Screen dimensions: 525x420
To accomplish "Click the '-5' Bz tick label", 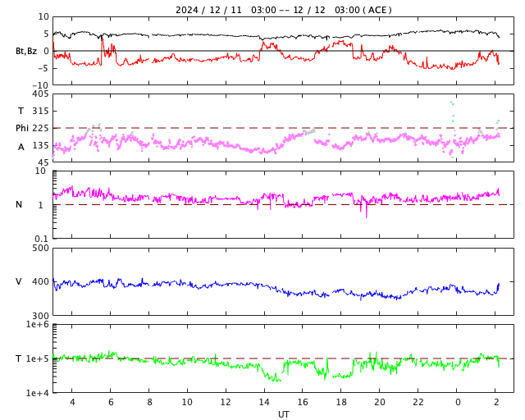I will coord(43,68).
